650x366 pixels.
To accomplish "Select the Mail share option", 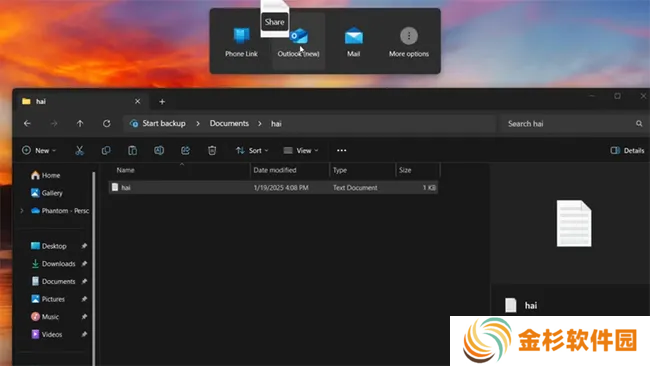I will pos(354,42).
